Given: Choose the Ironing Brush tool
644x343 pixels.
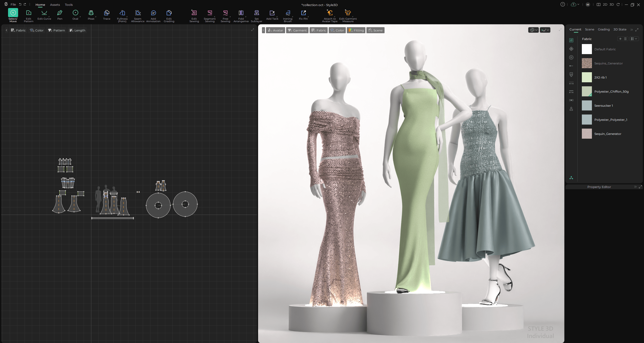Looking at the screenshot, I should (288, 13).
